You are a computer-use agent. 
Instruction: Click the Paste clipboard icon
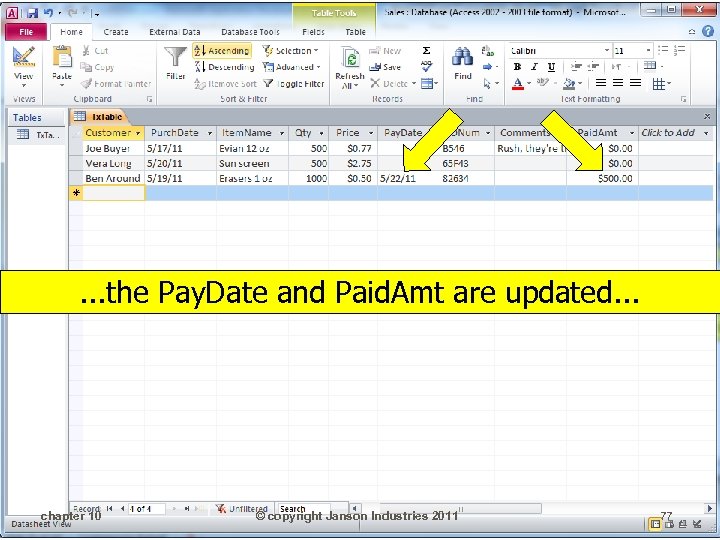62,57
